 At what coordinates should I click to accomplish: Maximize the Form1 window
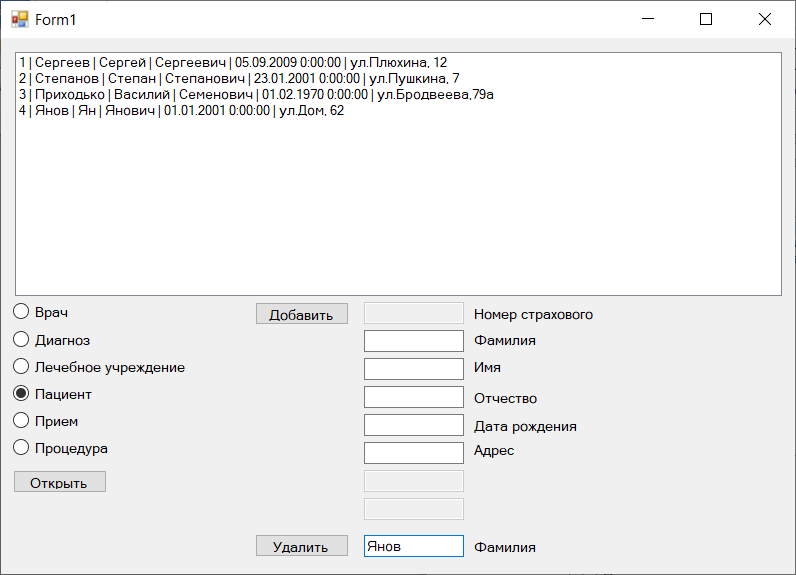click(x=706, y=19)
